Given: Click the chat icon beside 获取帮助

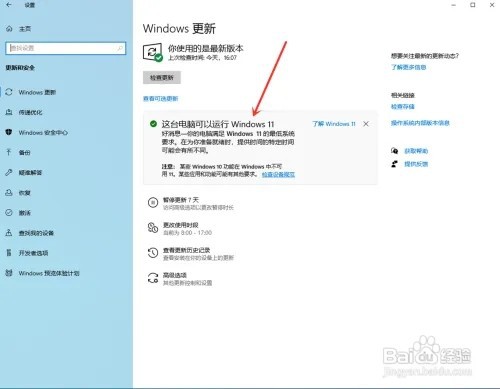Looking at the screenshot, I should [x=395, y=151].
